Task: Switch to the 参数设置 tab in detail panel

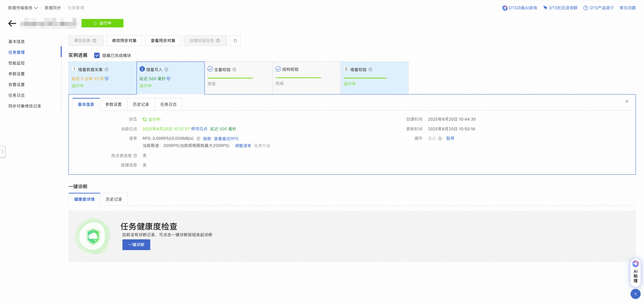Action: tap(113, 104)
